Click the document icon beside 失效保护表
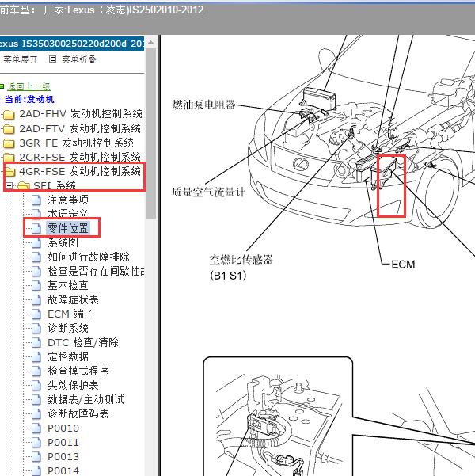 pyautogui.click(x=36, y=385)
